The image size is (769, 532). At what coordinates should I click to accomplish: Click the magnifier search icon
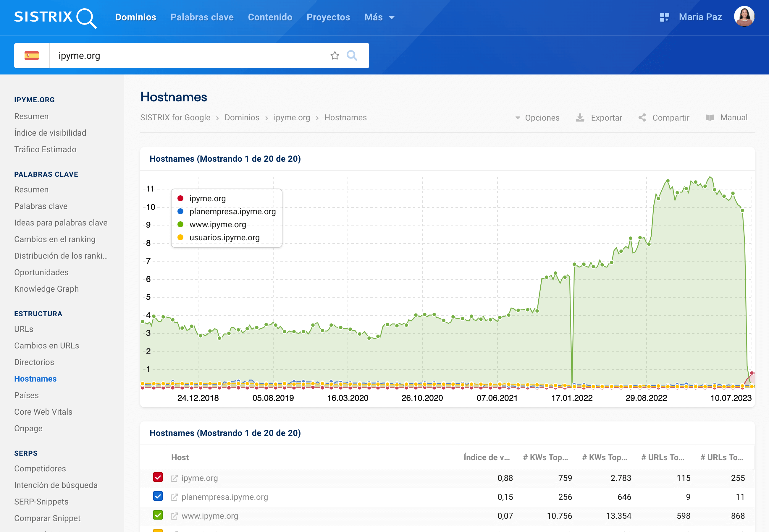click(352, 55)
